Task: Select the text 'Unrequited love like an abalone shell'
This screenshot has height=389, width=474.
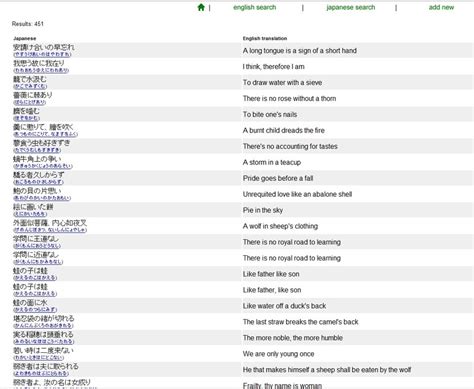Action: (297, 194)
